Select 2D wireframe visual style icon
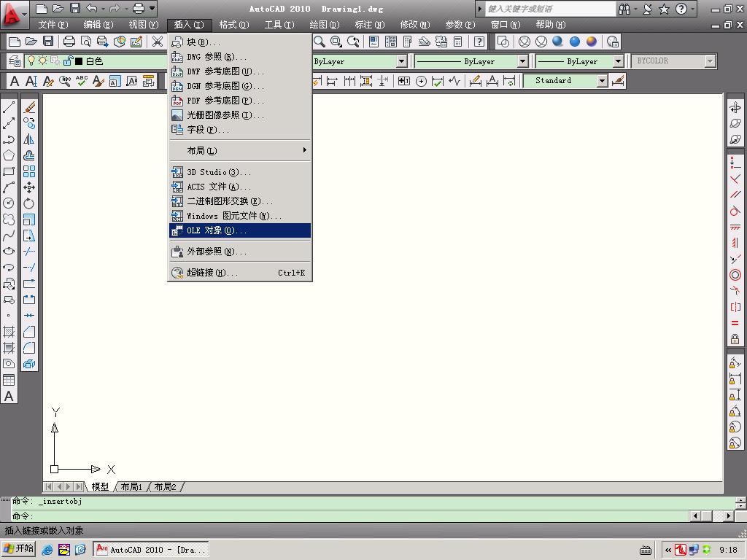 [503, 42]
